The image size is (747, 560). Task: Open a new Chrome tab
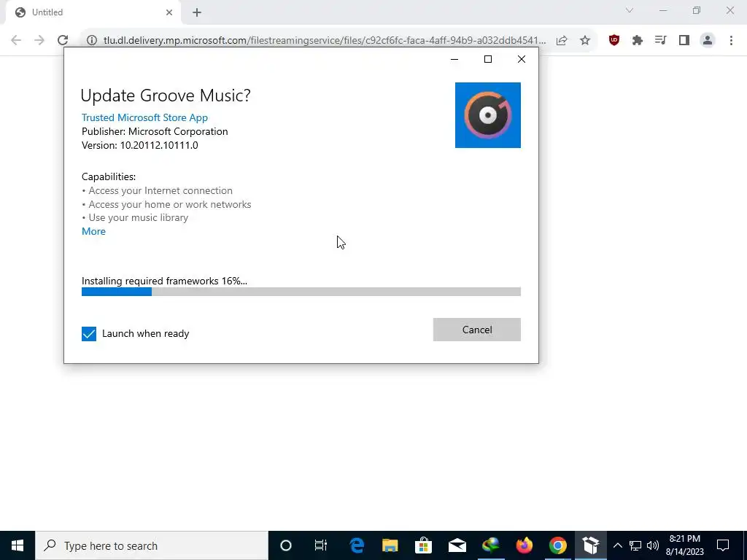pos(197,12)
